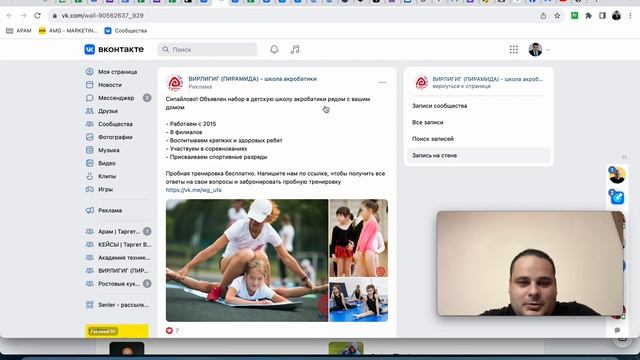Click the browser forward arrow

tap(23, 16)
